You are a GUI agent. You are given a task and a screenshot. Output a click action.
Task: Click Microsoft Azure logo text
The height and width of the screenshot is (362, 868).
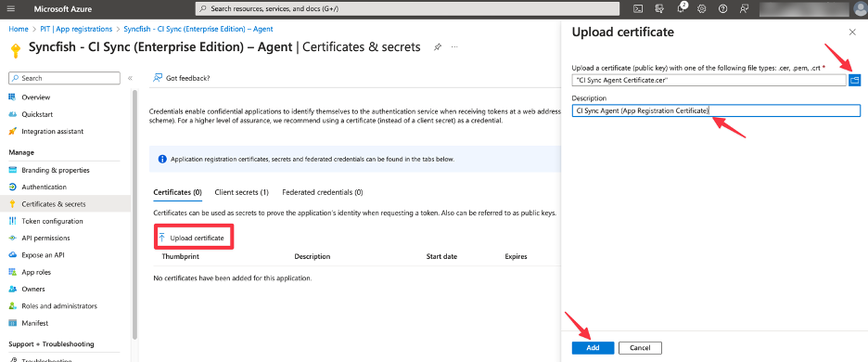(63, 9)
